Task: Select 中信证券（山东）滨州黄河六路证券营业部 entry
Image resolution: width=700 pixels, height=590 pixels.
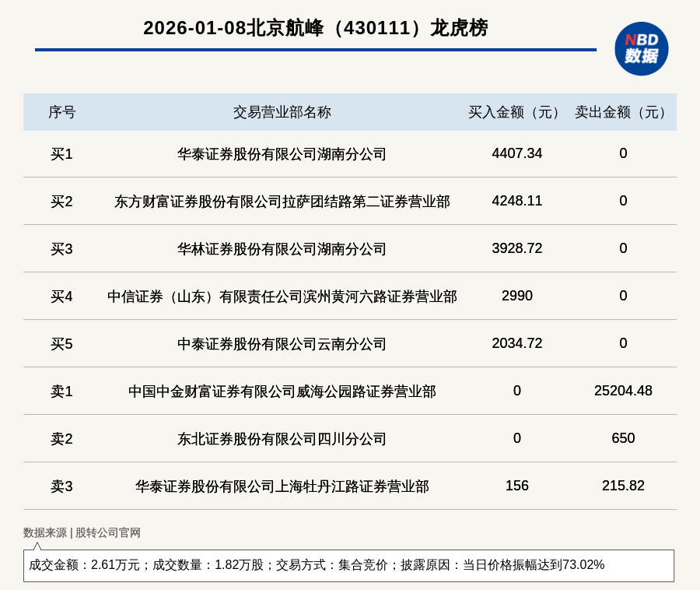Action: coord(282,297)
